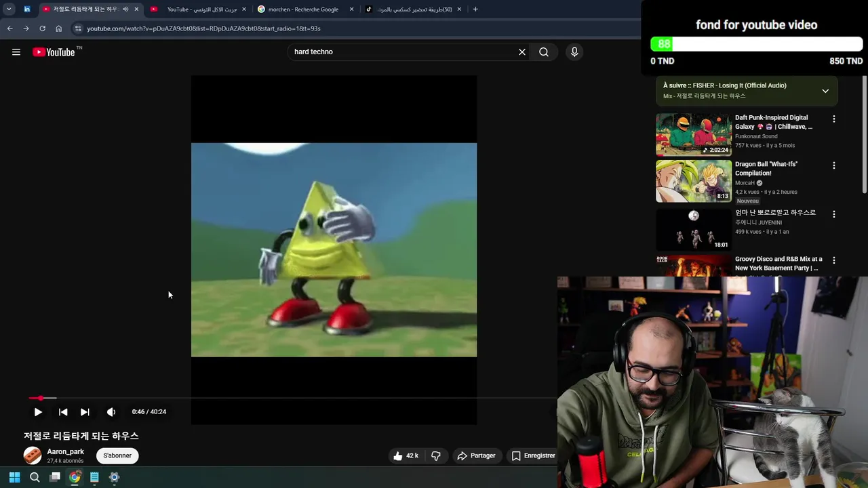Image resolution: width=868 pixels, height=488 pixels.
Task: Switch to the LinkedIn pinned tab
Action: pyautogui.click(x=27, y=9)
